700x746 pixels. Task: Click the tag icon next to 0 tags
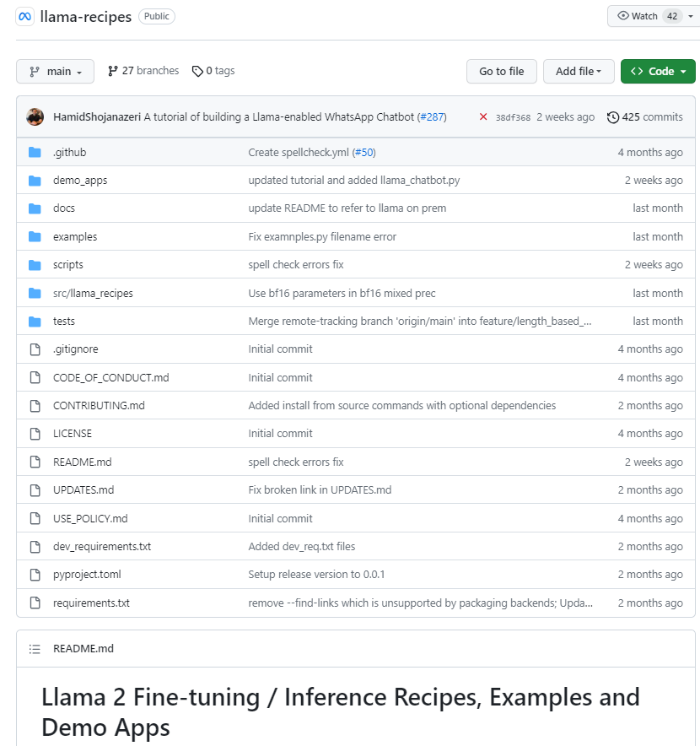pos(197,72)
